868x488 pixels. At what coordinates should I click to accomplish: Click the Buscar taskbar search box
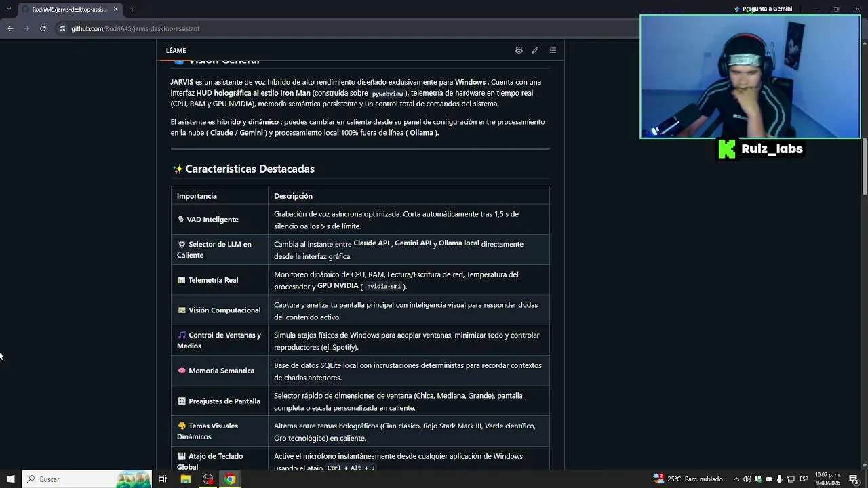(86, 479)
